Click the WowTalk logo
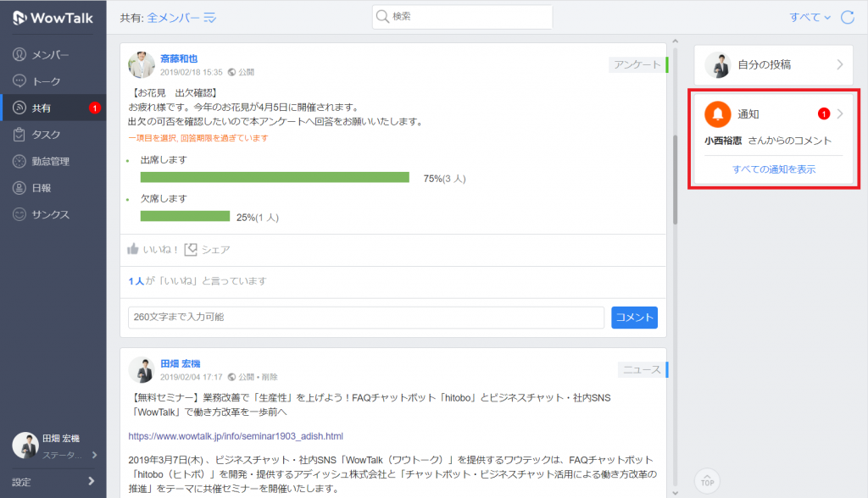This screenshot has height=498, width=868. coord(53,18)
